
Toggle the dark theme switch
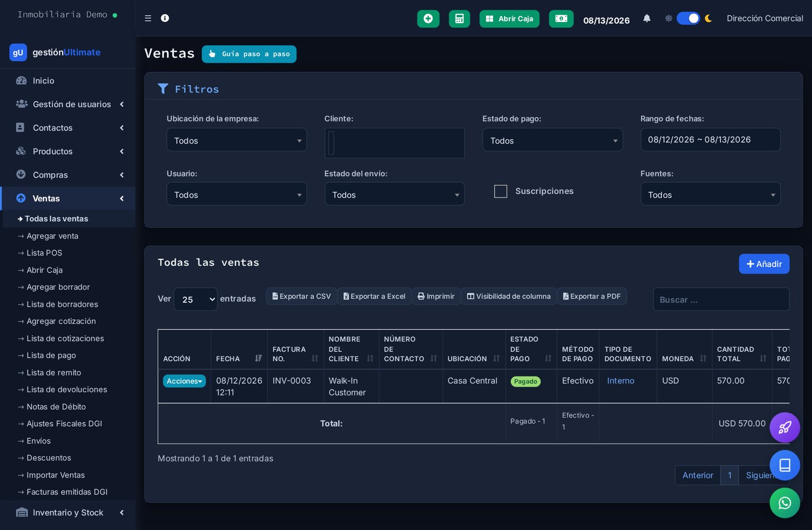coord(688,18)
